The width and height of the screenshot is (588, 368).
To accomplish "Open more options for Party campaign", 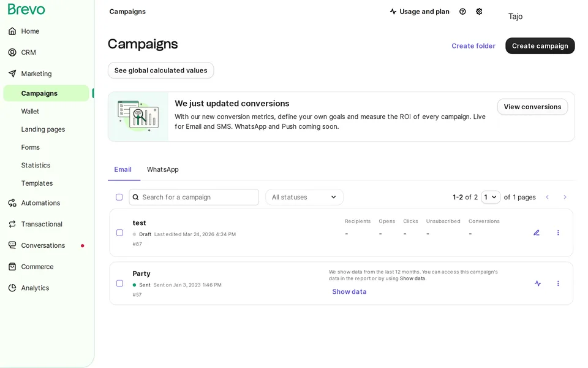I will [558, 283].
